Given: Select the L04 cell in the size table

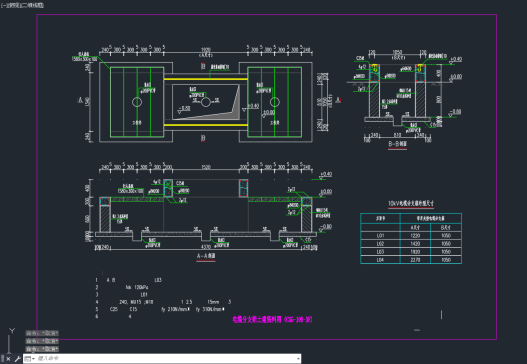Looking at the screenshot, I should coord(380,260).
